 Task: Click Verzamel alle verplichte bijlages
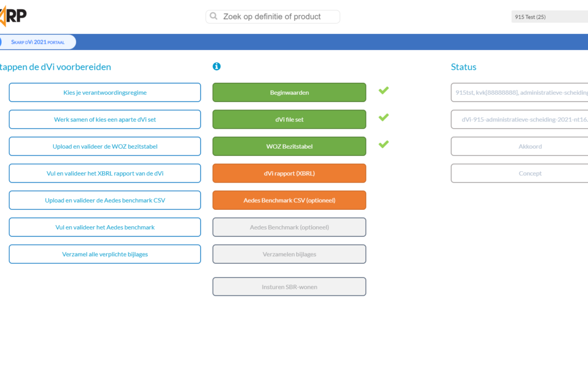point(105,254)
